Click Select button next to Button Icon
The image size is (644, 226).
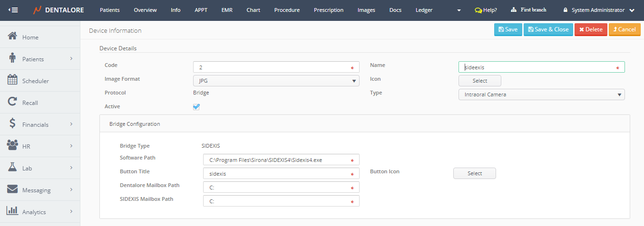point(474,173)
